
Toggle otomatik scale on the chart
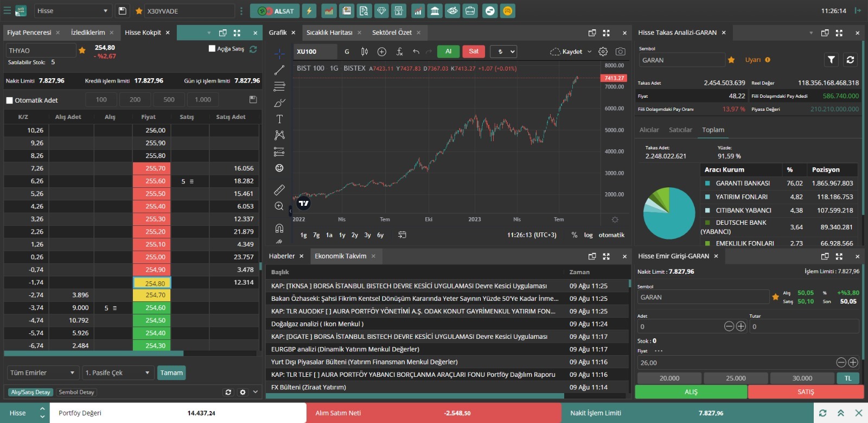[x=611, y=235]
